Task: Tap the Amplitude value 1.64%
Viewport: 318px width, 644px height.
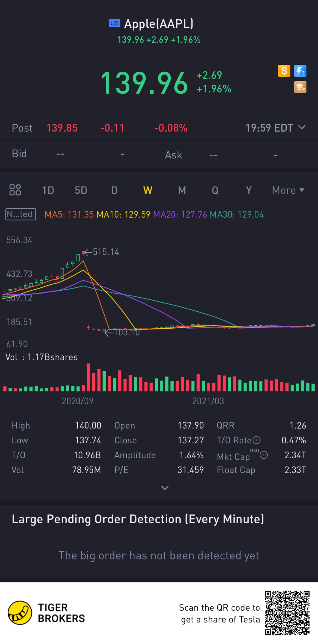Action: coord(192,455)
